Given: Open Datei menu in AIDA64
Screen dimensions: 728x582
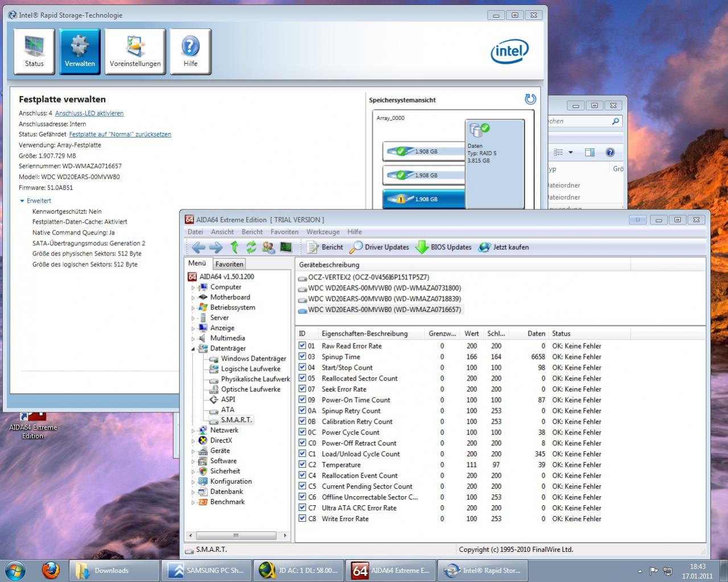Looking at the screenshot, I should [195, 232].
